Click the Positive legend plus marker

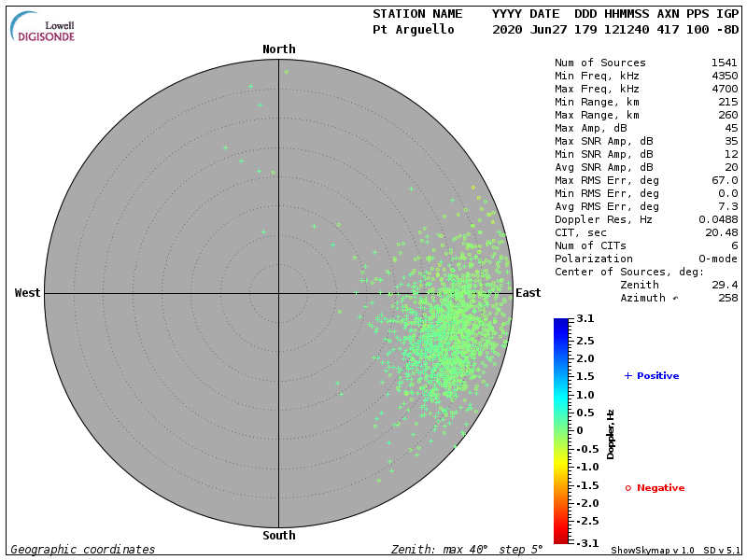pyautogui.click(x=627, y=376)
